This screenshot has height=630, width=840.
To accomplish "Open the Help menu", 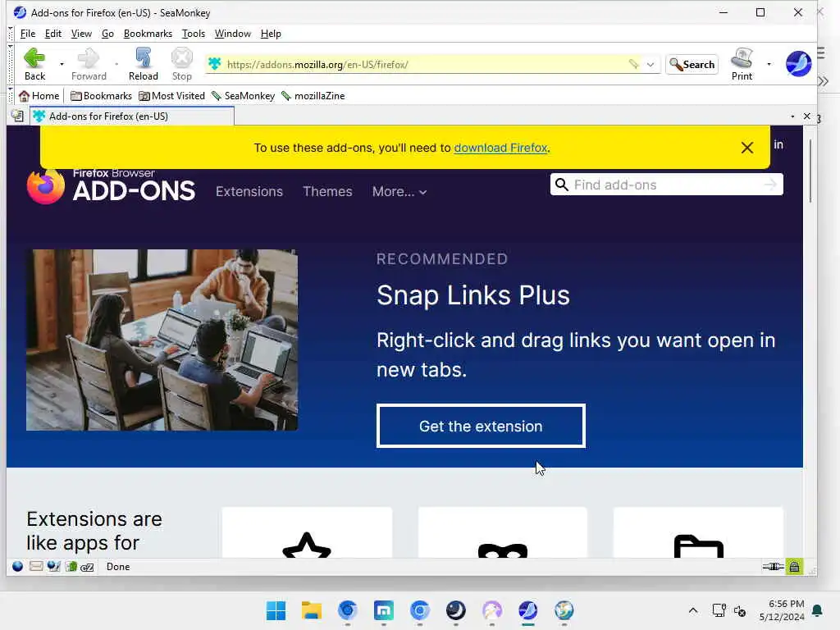I will tap(271, 33).
